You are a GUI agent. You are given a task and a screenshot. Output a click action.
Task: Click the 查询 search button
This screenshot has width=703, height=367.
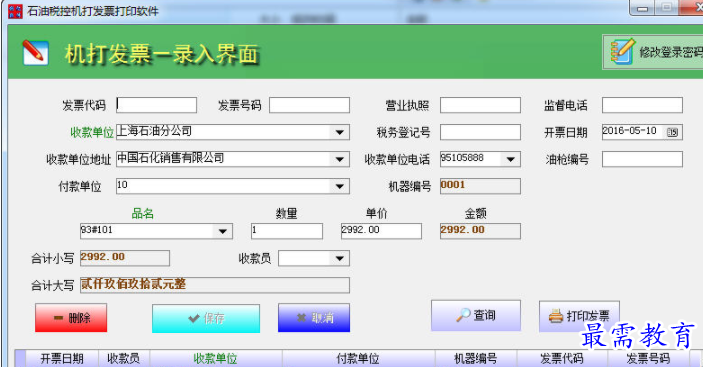[x=476, y=315]
